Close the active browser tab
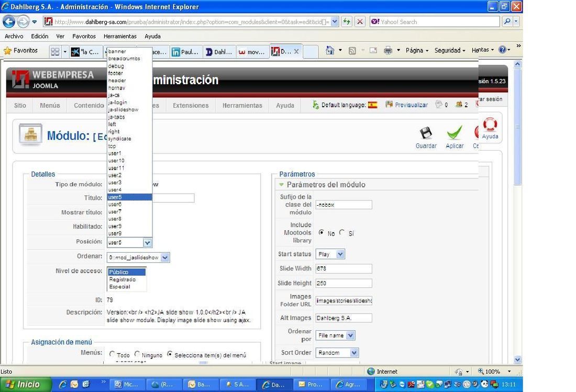This screenshot has height=392, width=576. [296, 52]
